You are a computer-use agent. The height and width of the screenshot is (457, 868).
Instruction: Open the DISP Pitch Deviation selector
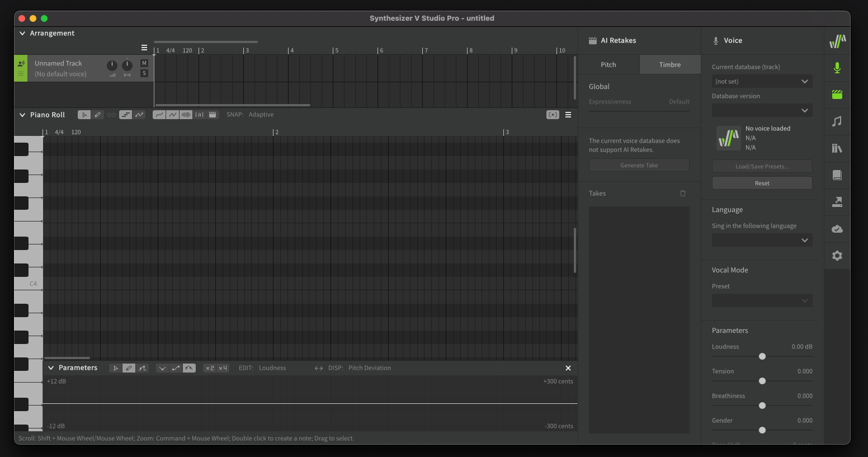point(370,368)
